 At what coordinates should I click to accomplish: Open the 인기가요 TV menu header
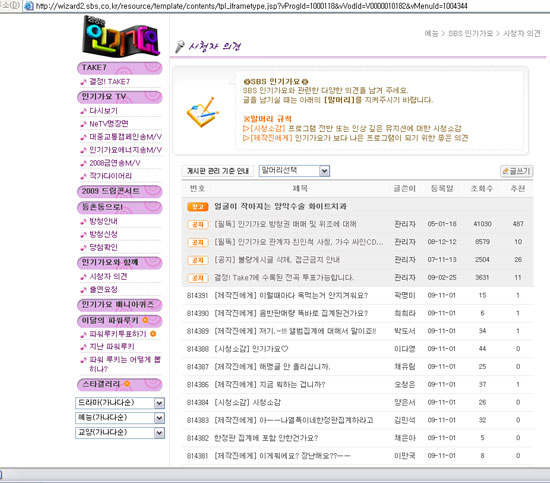[120, 97]
